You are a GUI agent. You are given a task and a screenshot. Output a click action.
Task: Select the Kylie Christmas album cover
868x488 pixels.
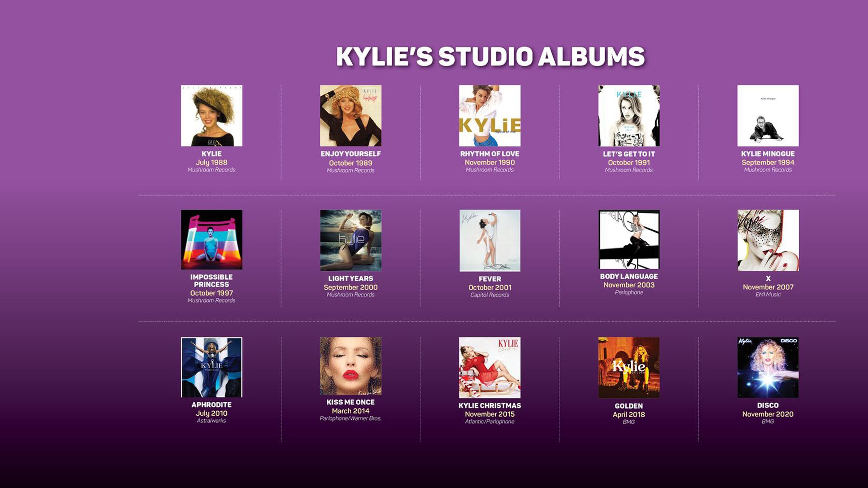490,367
